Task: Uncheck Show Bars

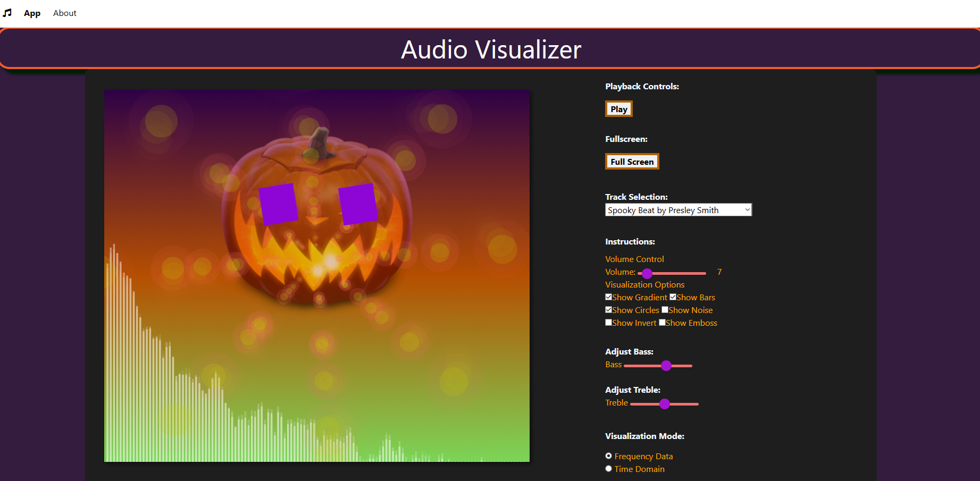Action: tap(672, 297)
